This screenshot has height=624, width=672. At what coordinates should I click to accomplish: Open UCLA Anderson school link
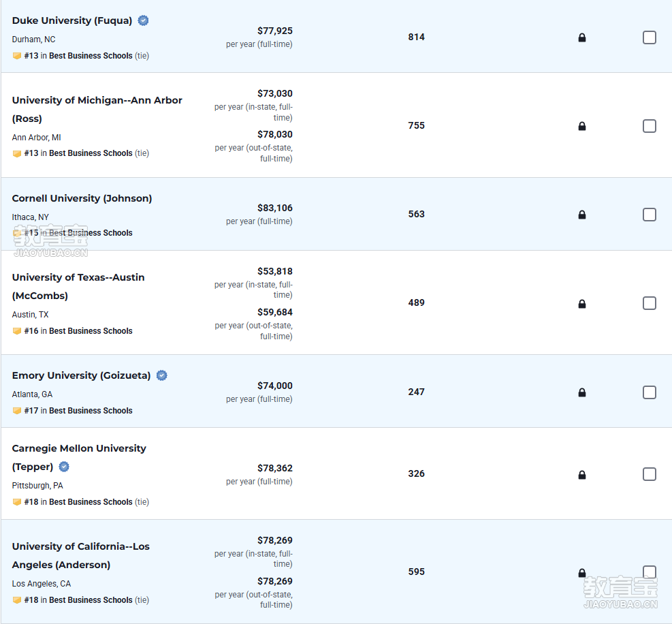pyautogui.click(x=80, y=546)
